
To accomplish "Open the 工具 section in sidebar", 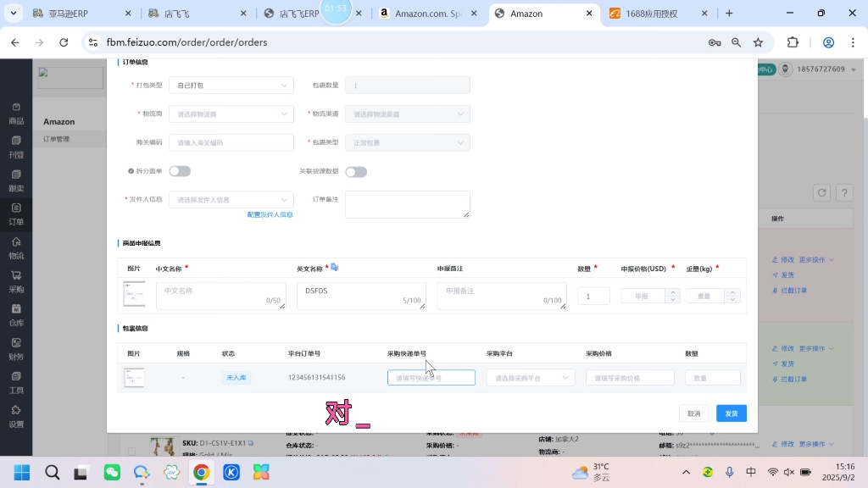I will tap(16, 384).
